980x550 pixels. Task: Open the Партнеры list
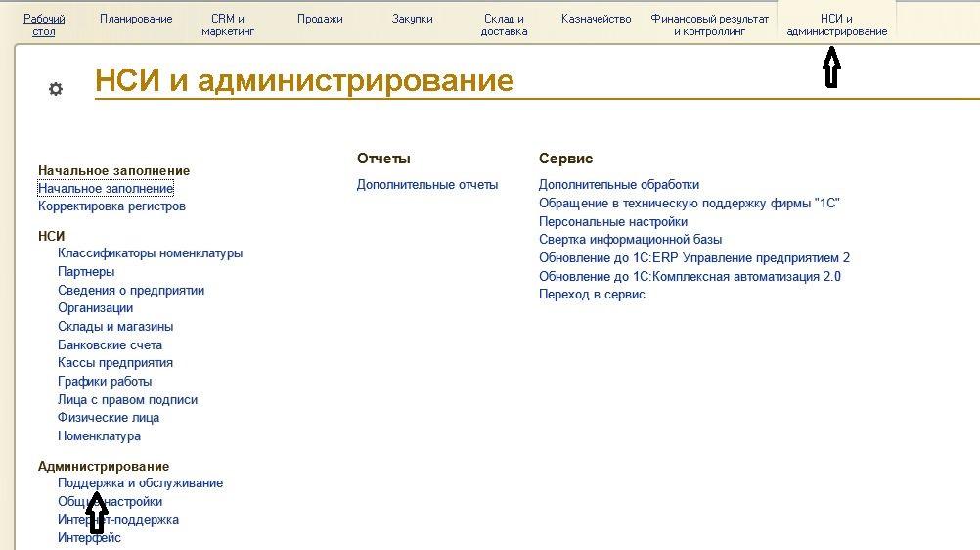click(x=86, y=271)
